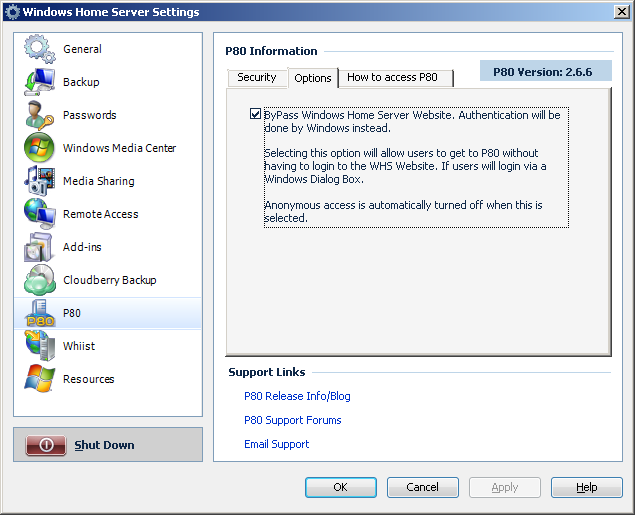Image resolution: width=635 pixels, height=515 pixels.
Task: Click the Email Support link
Action: pos(277,444)
